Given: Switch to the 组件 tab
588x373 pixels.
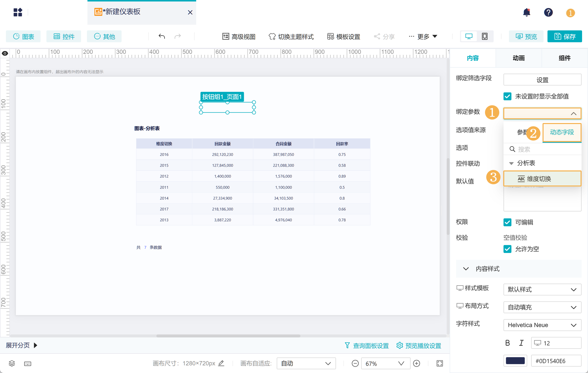Looking at the screenshot, I should pos(565,58).
